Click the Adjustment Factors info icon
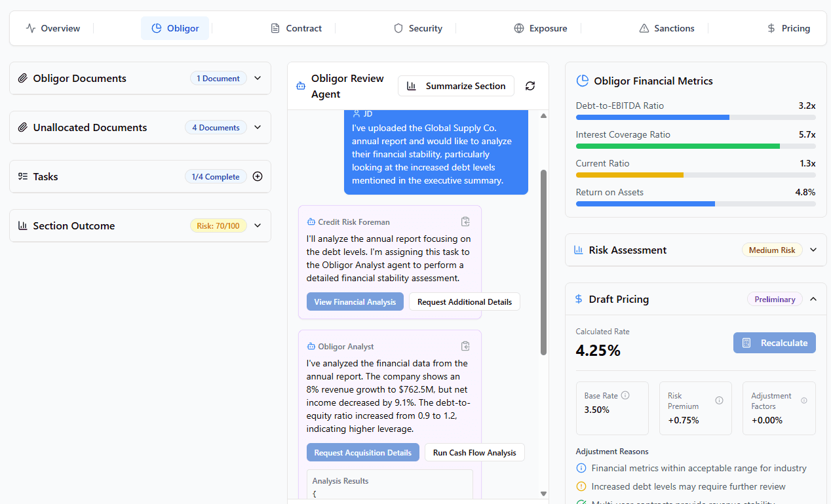This screenshot has width=831, height=504. click(804, 400)
